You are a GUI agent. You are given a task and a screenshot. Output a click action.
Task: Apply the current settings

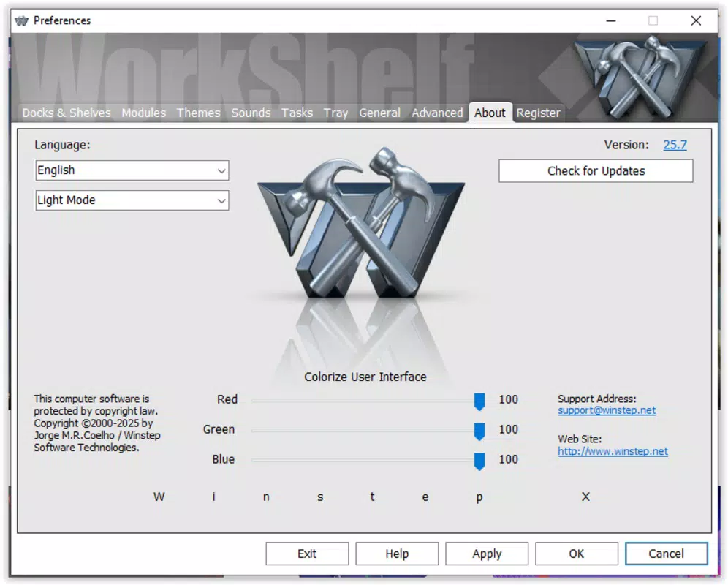(x=487, y=554)
